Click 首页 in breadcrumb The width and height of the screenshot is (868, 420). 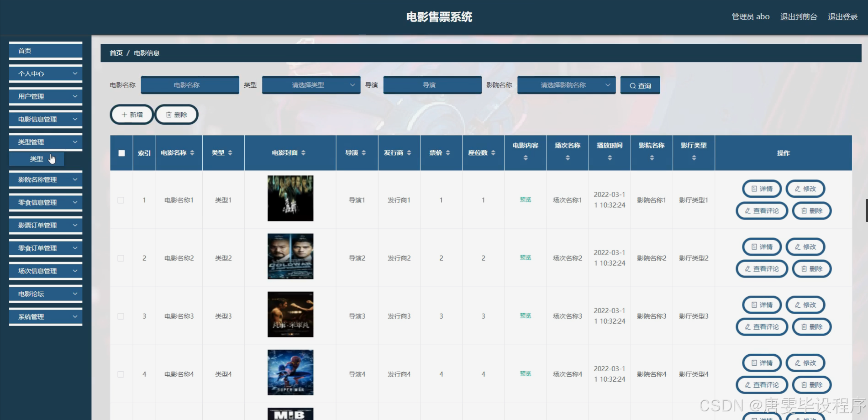[116, 53]
